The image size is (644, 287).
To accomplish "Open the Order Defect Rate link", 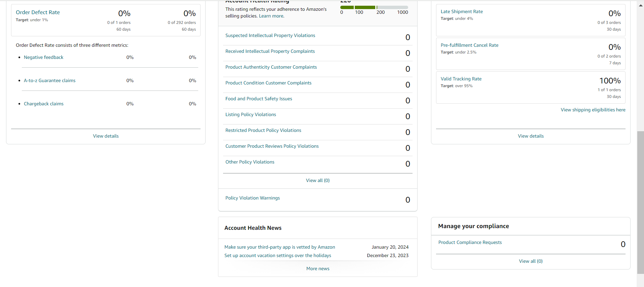I will [38, 12].
